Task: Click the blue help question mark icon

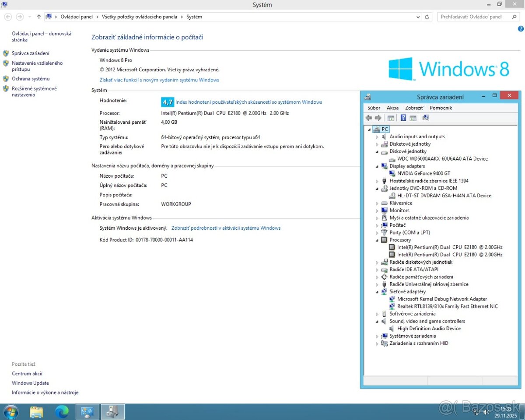Action: pyautogui.click(x=520, y=29)
